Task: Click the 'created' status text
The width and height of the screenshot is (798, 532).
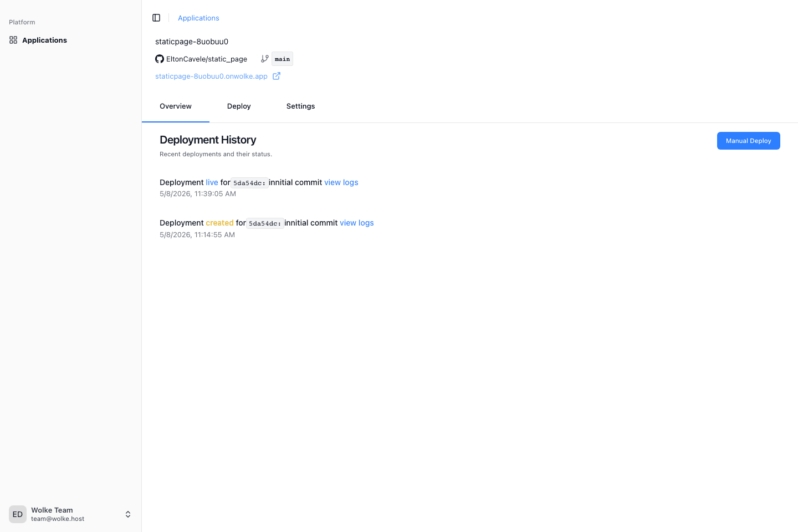Action: [219, 223]
